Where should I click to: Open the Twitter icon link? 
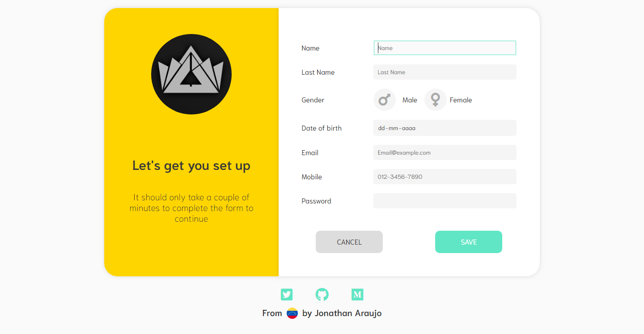[287, 295]
